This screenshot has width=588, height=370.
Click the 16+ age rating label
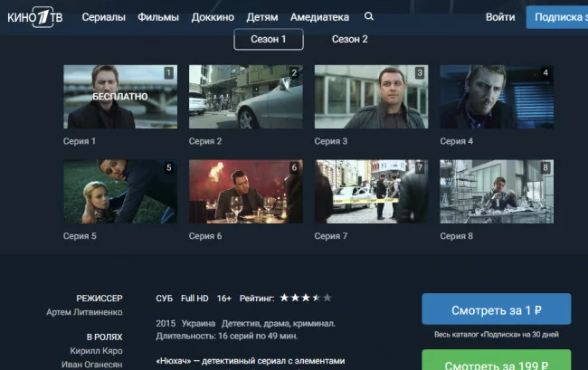click(x=223, y=299)
